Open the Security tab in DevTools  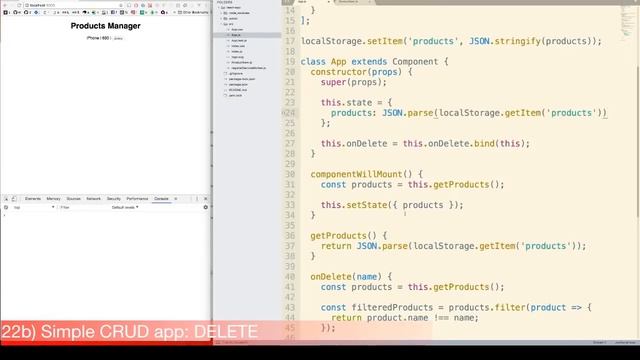113,199
